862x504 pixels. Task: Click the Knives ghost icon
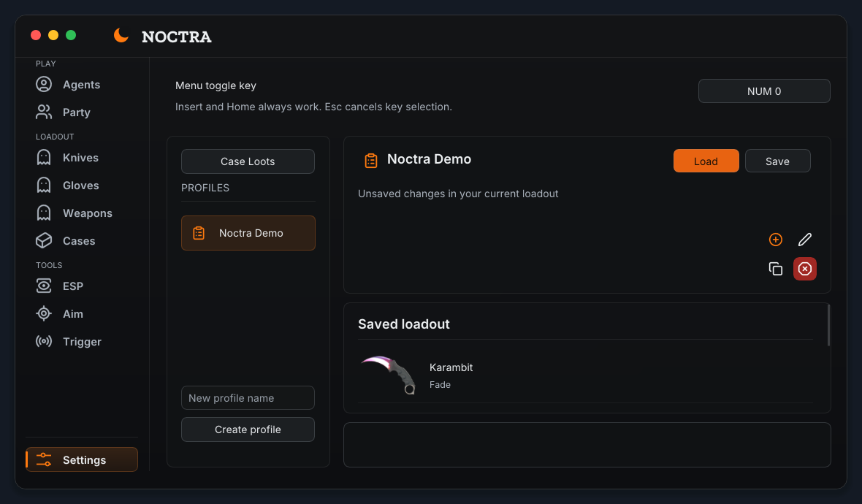point(44,158)
